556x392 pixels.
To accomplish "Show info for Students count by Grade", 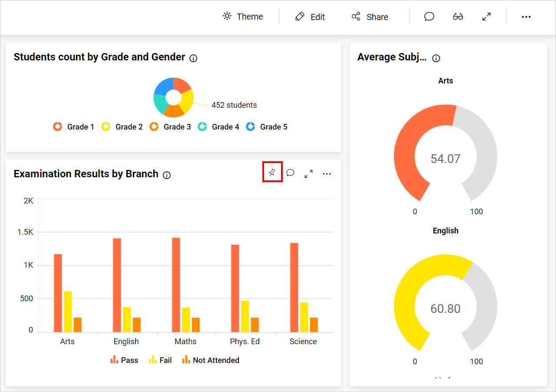I will pyautogui.click(x=194, y=58).
